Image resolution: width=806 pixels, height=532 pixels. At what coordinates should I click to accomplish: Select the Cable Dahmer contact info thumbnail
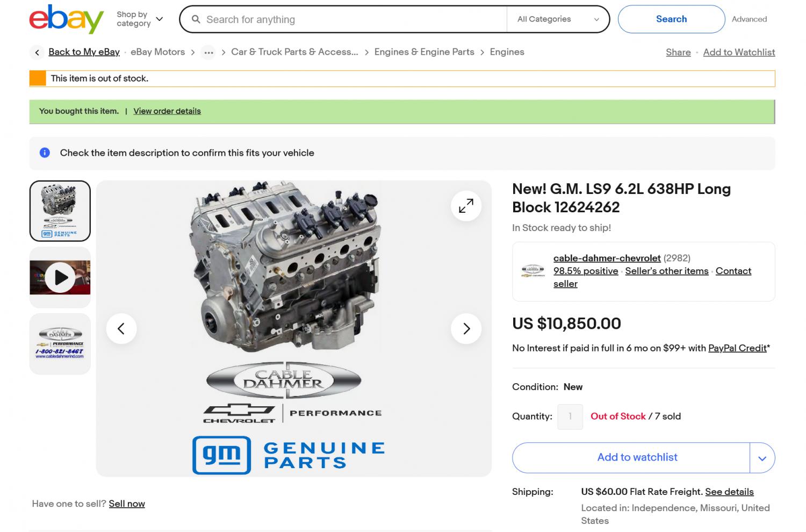pos(60,344)
